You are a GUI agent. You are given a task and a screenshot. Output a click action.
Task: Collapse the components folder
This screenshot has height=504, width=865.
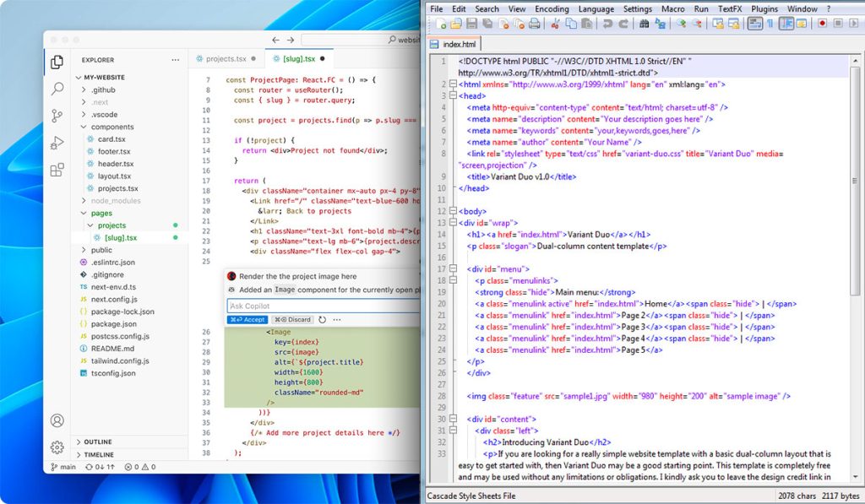[129, 127]
